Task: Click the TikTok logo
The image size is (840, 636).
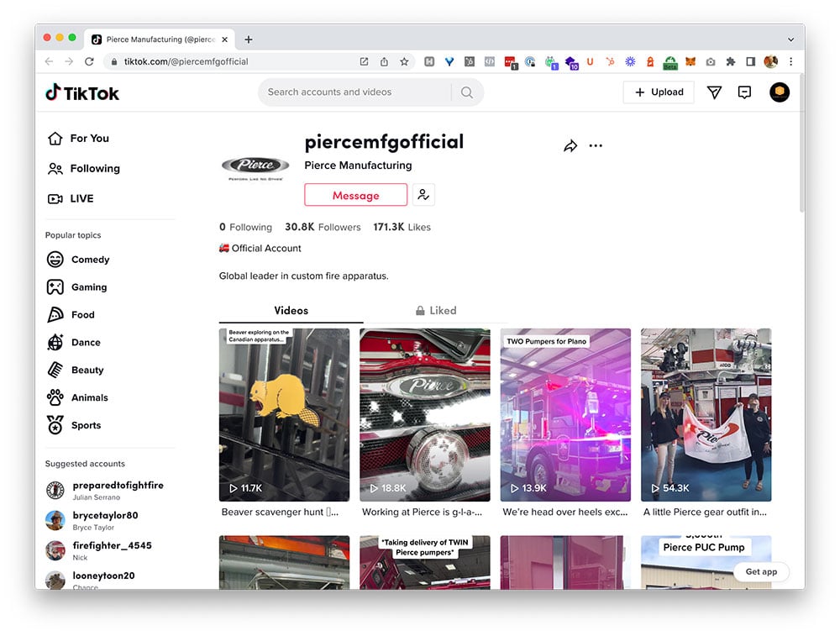Action: pyautogui.click(x=82, y=92)
